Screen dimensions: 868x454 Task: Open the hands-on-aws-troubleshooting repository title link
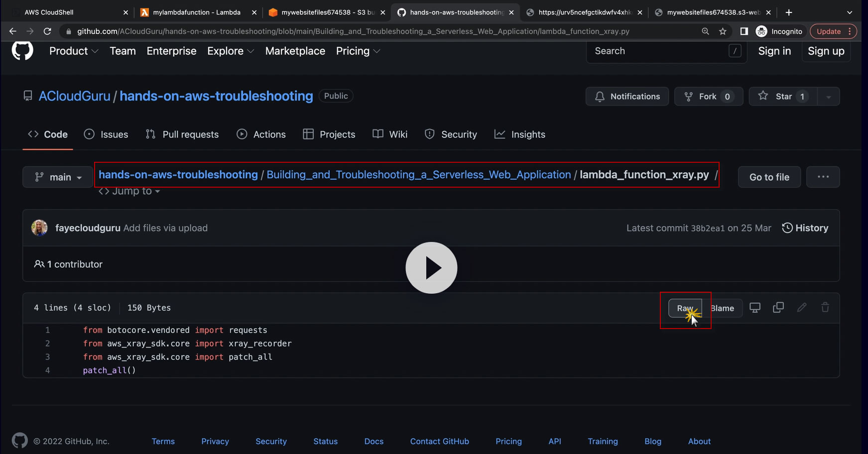point(216,96)
